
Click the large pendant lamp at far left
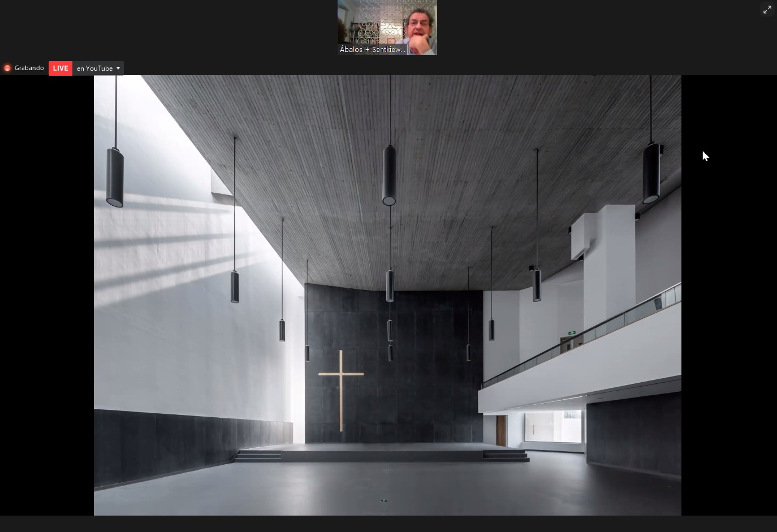[x=115, y=177]
